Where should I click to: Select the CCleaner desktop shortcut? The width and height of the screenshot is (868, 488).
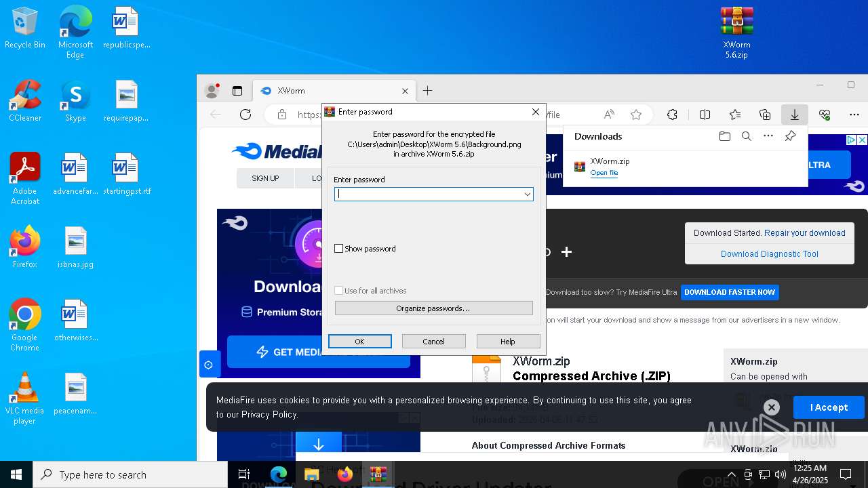25,101
